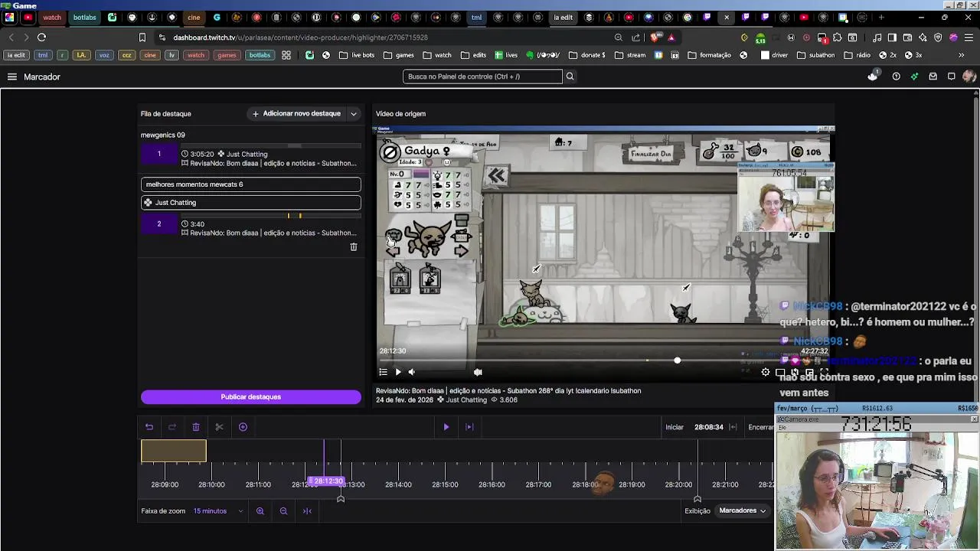The image size is (980, 551).
Task: Open the dashboard inbox mail icon
Action: click(933, 77)
